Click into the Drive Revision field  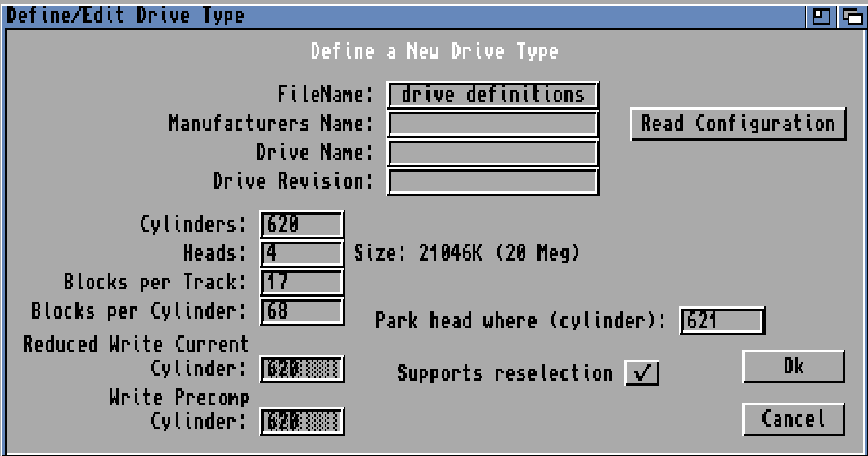point(492,181)
